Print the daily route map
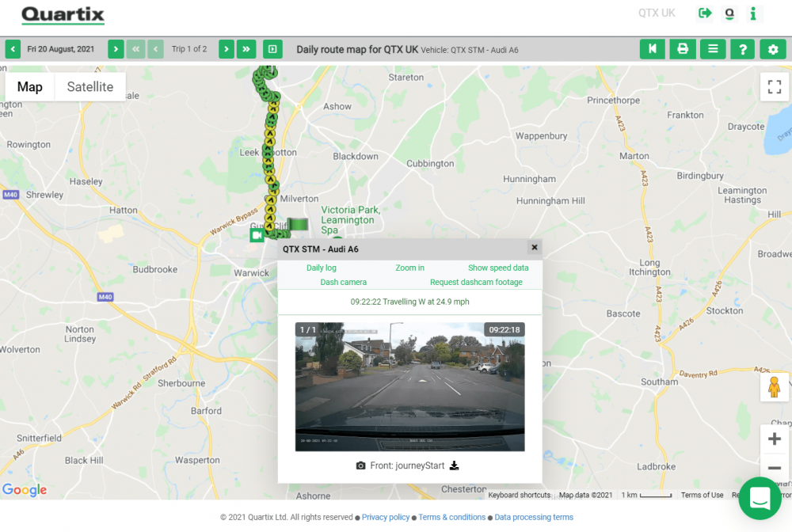792x532 pixels. (x=683, y=49)
